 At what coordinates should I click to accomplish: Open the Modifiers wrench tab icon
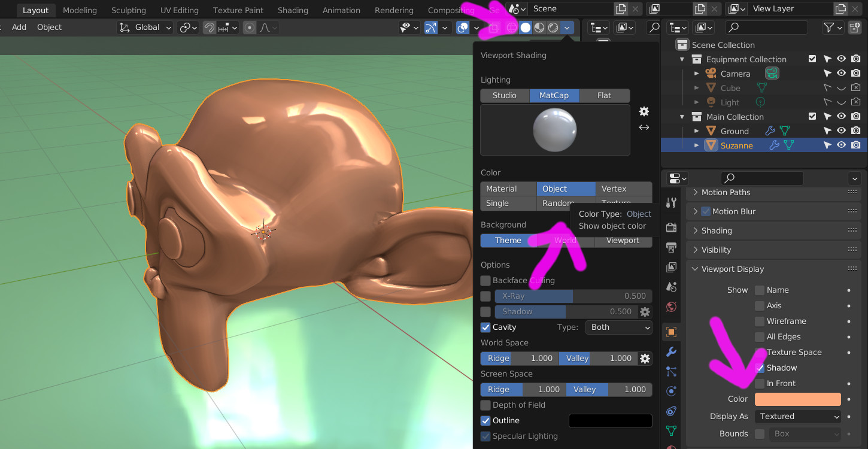(x=671, y=352)
